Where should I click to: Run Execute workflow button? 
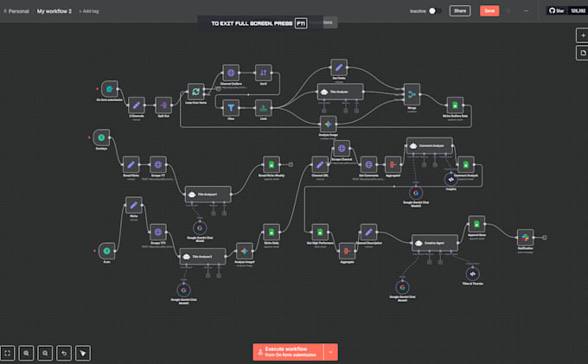point(288,352)
